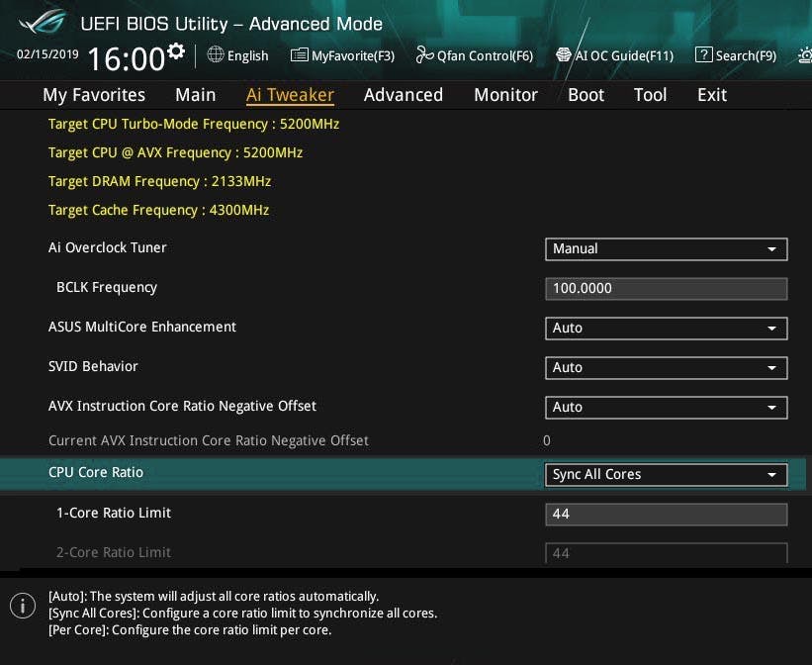Switch to My Favorites tab
The image size is (812, 665).
(94, 95)
